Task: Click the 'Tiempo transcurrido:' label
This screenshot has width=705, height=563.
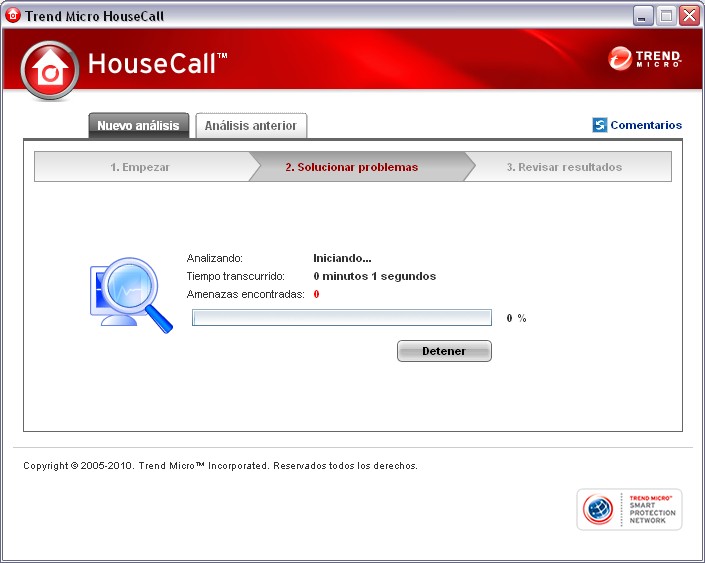Action: pyautogui.click(x=236, y=276)
